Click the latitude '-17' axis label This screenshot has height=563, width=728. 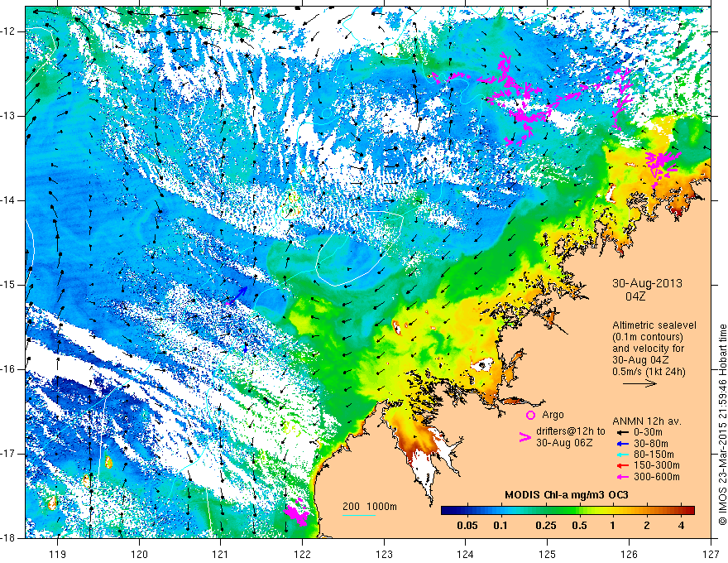click(x=9, y=454)
